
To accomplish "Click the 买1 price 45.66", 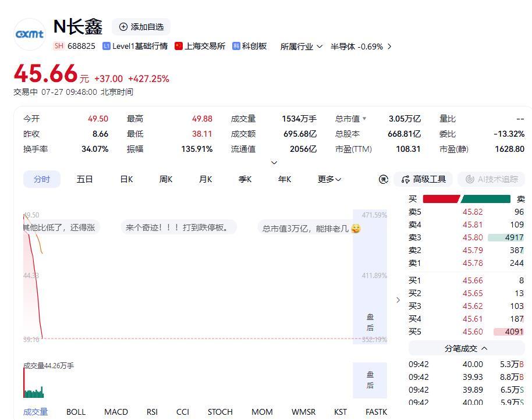I will pyautogui.click(x=472, y=280).
